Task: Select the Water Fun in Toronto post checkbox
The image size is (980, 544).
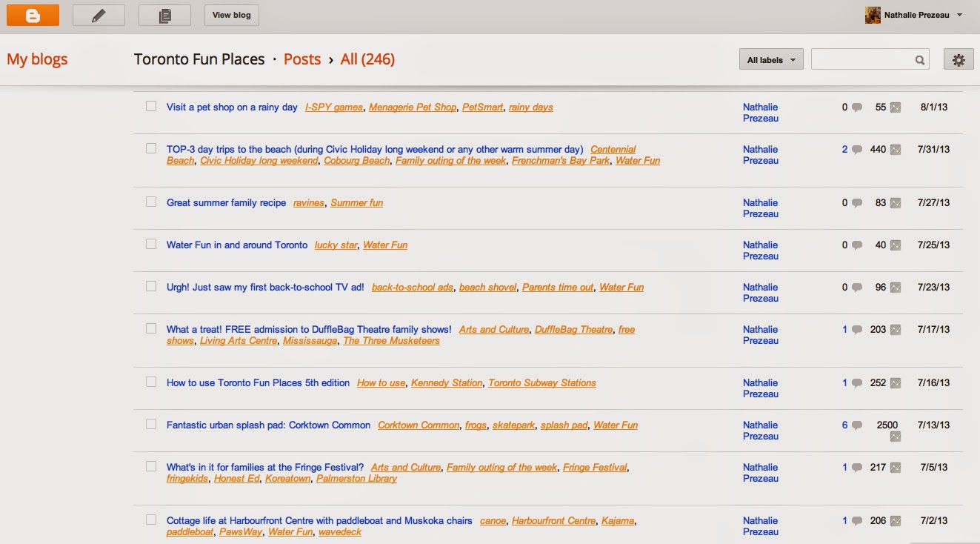Action: 151,244
